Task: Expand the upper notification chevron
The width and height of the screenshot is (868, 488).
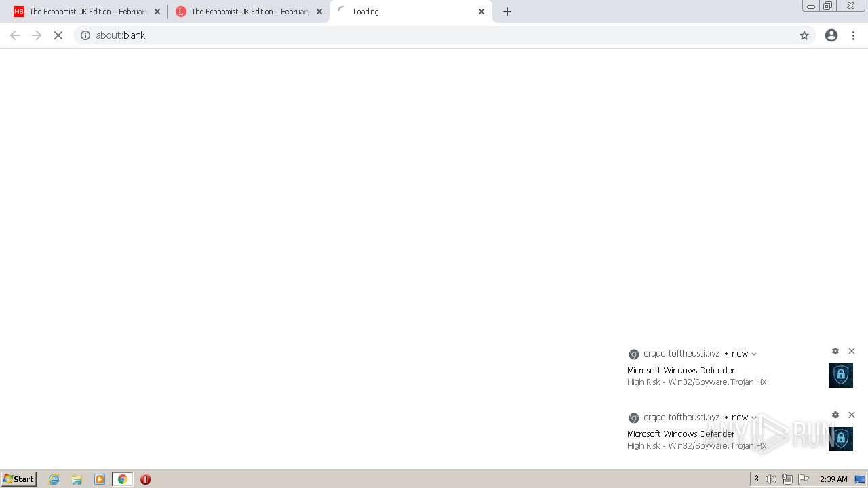Action: tap(754, 354)
